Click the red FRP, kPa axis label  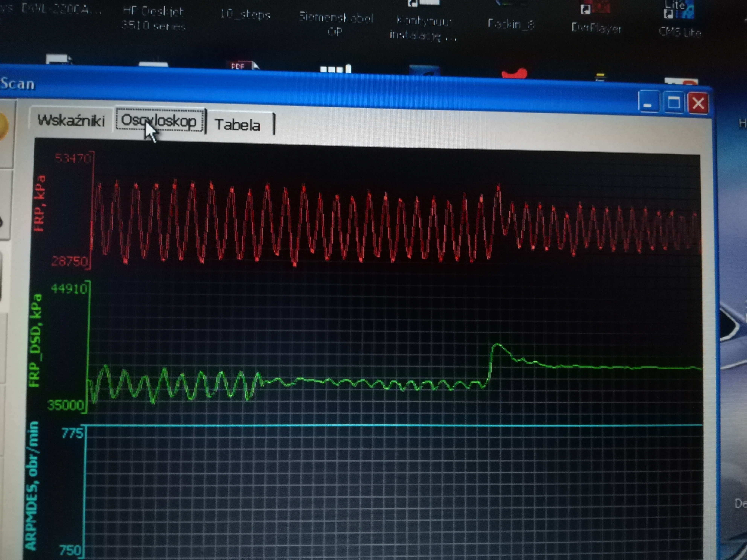point(40,203)
